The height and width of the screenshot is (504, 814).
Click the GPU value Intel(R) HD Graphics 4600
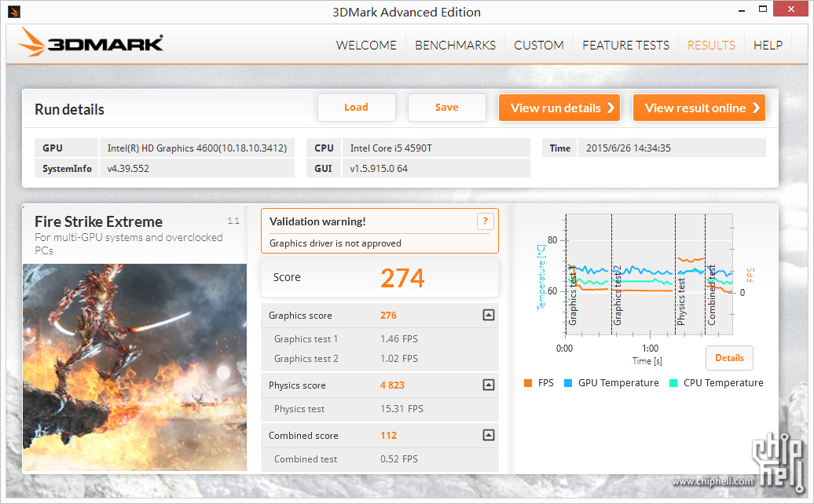(x=196, y=148)
